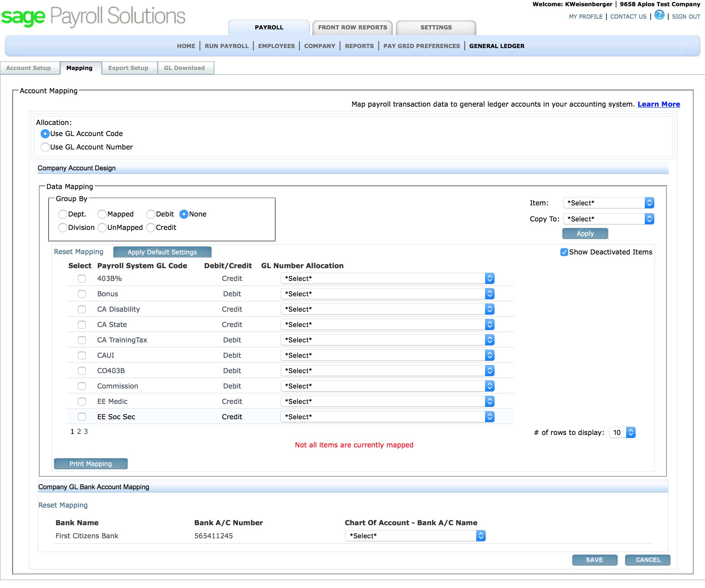Open GL allocation dropdown for Commission
The width and height of the screenshot is (705, 588).
(388, 386)
